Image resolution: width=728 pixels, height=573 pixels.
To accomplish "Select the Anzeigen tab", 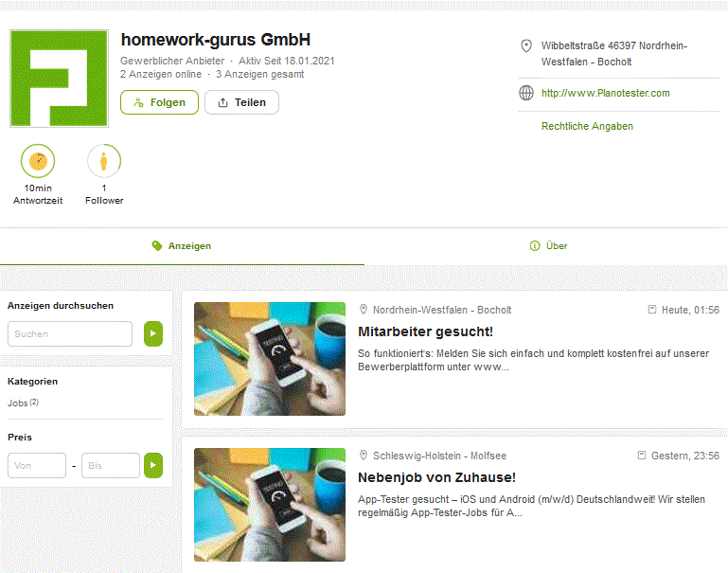I will 182,246.
